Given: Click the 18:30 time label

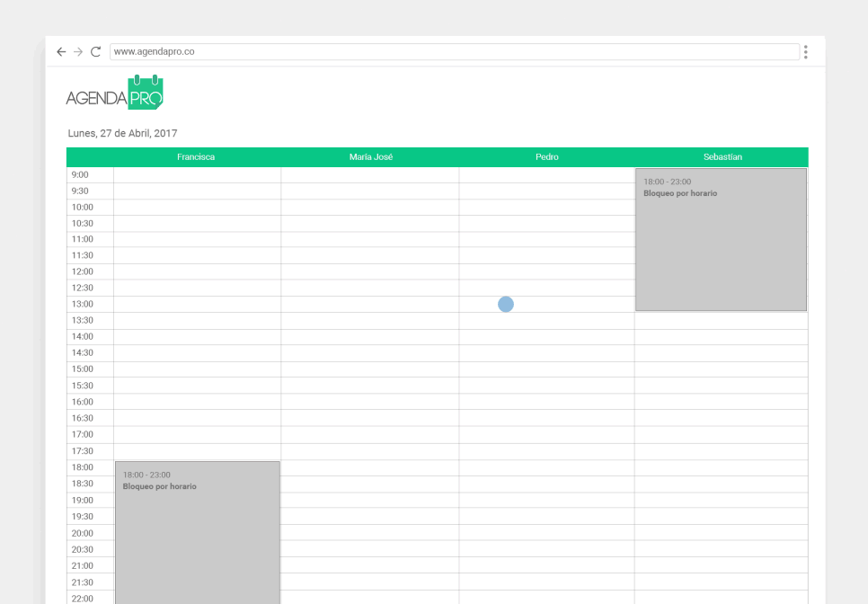Looking at the screenshot, I should pyautogui.click(x=82, y=484).
